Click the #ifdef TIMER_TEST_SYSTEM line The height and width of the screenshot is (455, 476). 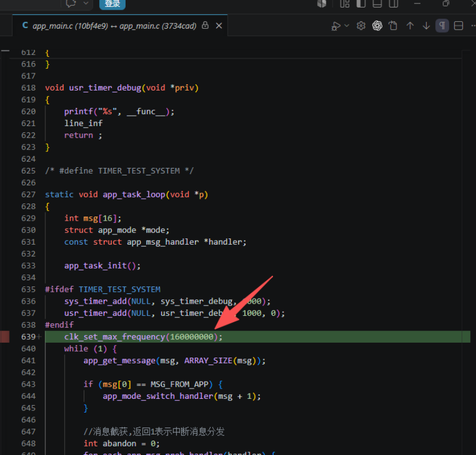[103, 289]
